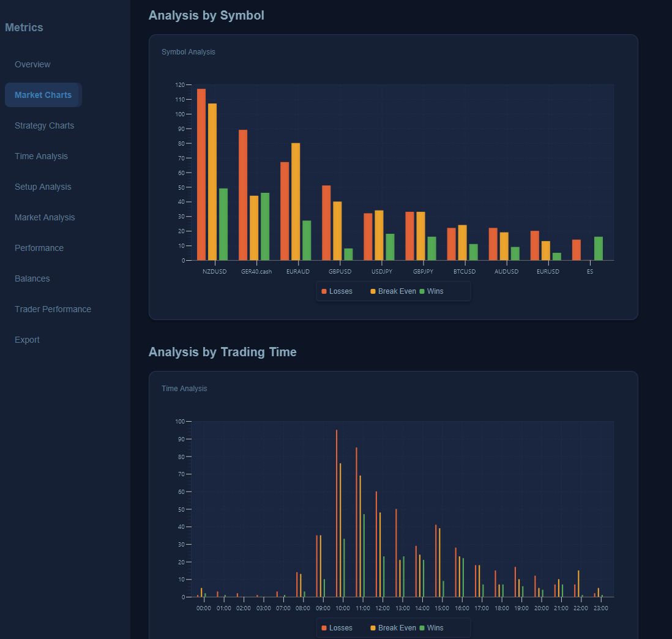The width and height of the screenshot is (672, 639).
Task: Go to Trader Performance page
Action: [53, 309]
